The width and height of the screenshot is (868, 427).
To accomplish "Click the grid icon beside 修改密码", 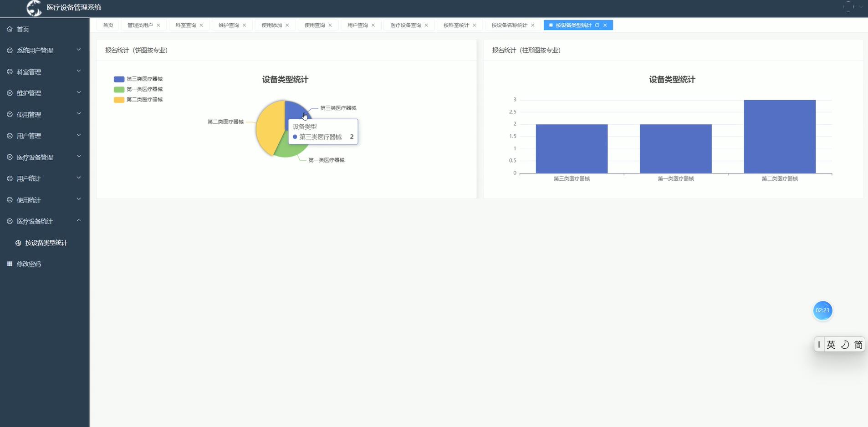I will tap(9, 264).
